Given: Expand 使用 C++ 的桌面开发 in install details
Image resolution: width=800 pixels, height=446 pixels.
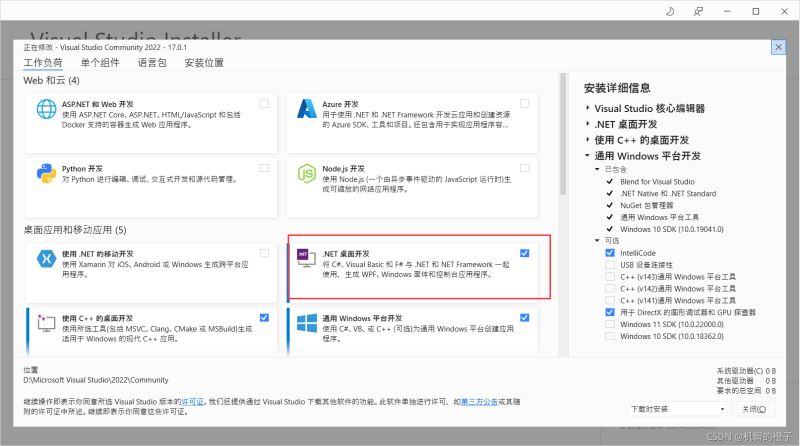Looking at the screenshot, I should [x=588, y=140].
